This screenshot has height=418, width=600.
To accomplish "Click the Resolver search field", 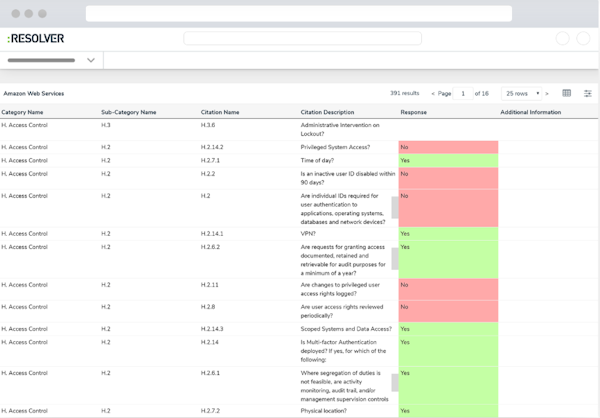I will tap(302, 38).
